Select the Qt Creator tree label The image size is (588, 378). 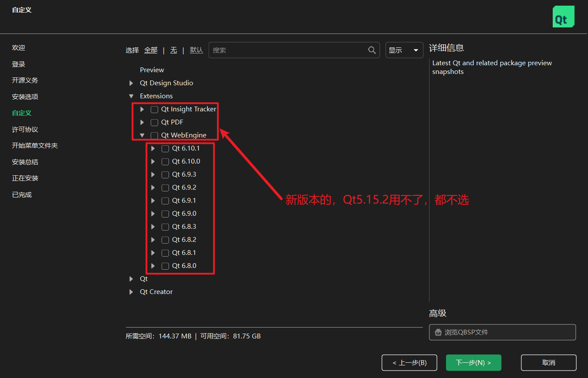point(156,292)
